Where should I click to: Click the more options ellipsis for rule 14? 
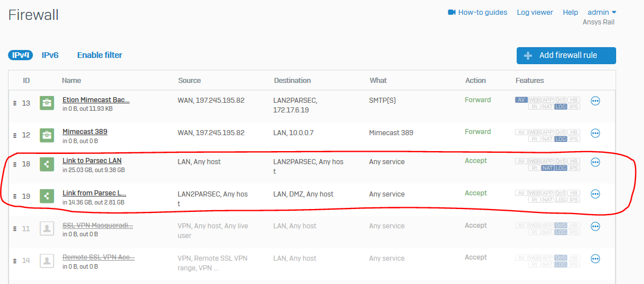tap(596, 259)
